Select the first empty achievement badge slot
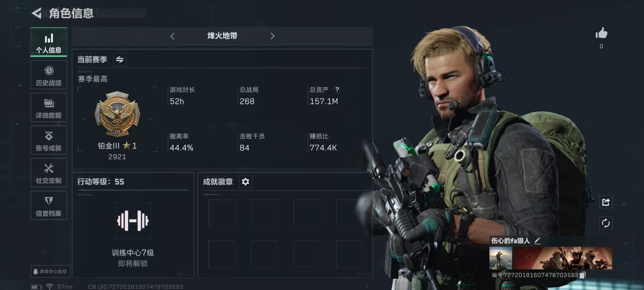Screen dimensions: 644x290 (x=222, y=213)
